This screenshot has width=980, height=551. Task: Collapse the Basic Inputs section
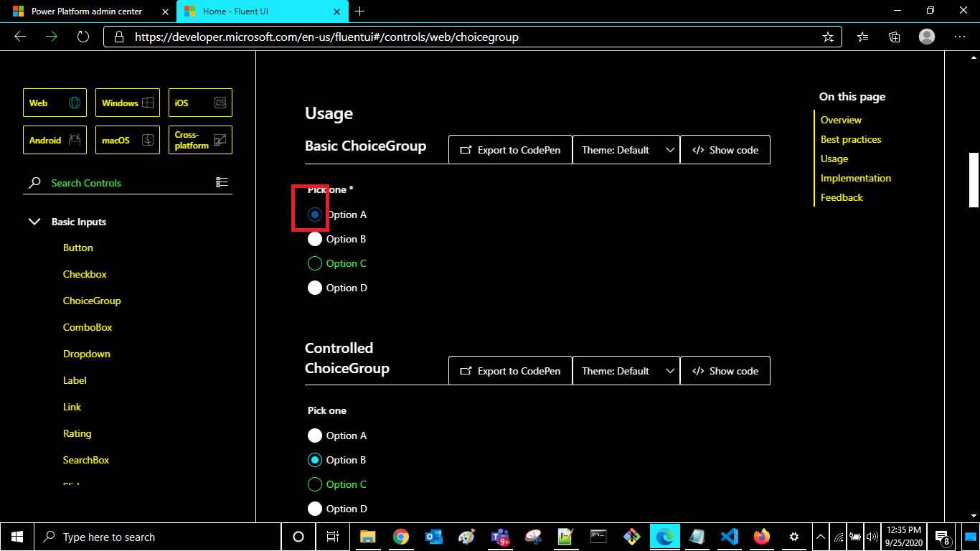34,222
